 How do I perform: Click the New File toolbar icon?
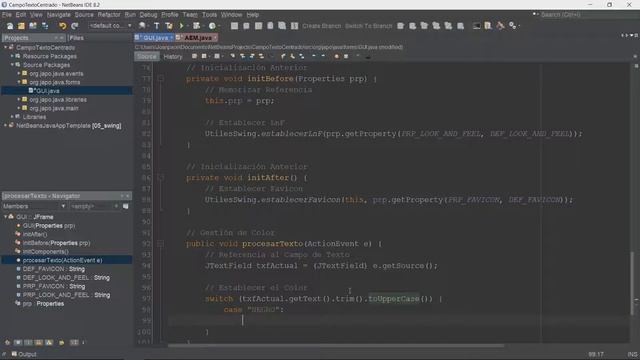pyautogui.click(x=10, y=26)
